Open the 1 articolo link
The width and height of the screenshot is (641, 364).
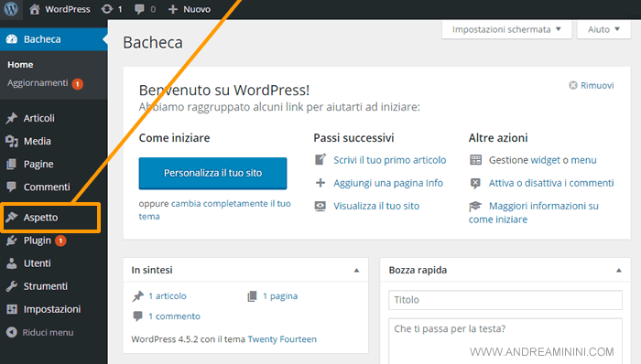click(x=168, y=295)
